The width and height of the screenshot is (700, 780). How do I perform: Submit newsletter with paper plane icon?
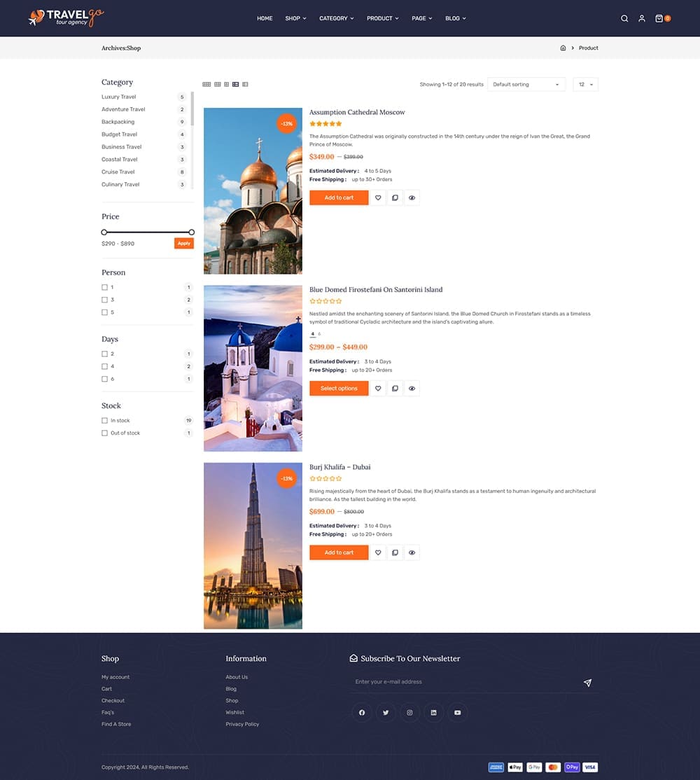(587, 683)
